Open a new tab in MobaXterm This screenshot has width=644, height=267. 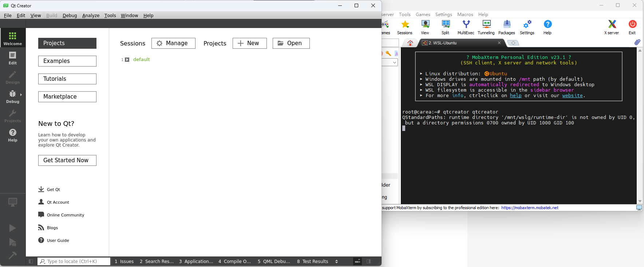pyautogui.click(x=513, y=43)
